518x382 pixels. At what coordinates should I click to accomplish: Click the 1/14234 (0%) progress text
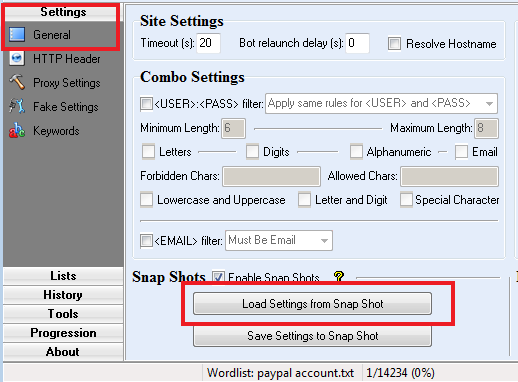click(x=400, y=373)
